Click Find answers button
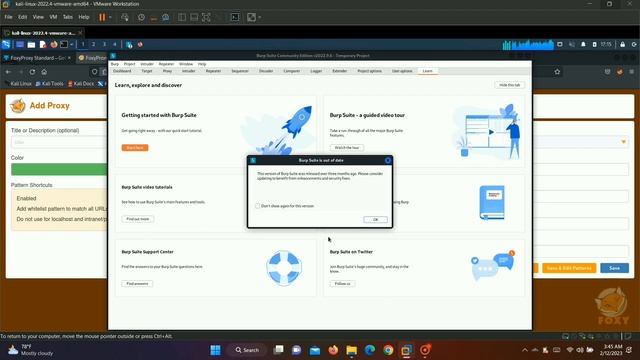Viewport: 640px width, 360px height. (x=137, y=283)
